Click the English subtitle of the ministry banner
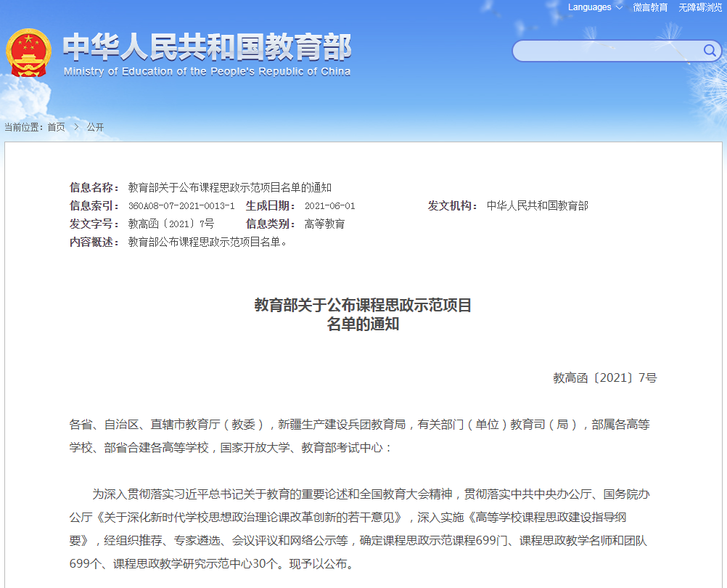Screen dimensions: 727x588 [207, 71]
